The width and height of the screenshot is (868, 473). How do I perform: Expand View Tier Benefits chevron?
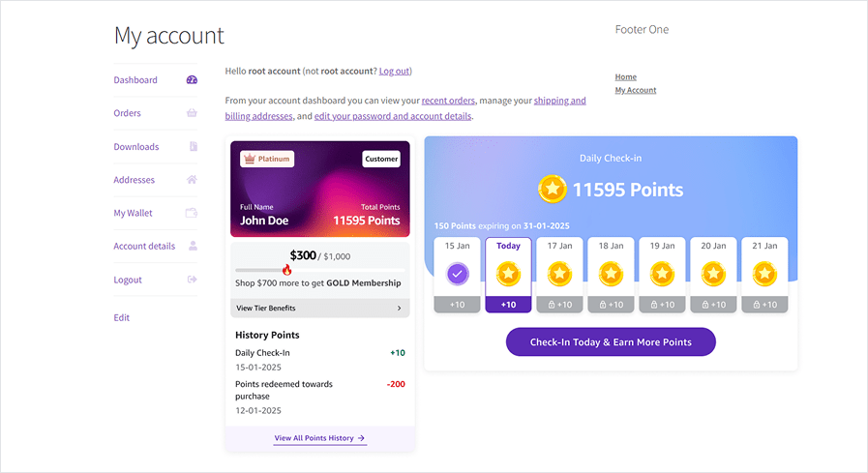tap(399, 309)
